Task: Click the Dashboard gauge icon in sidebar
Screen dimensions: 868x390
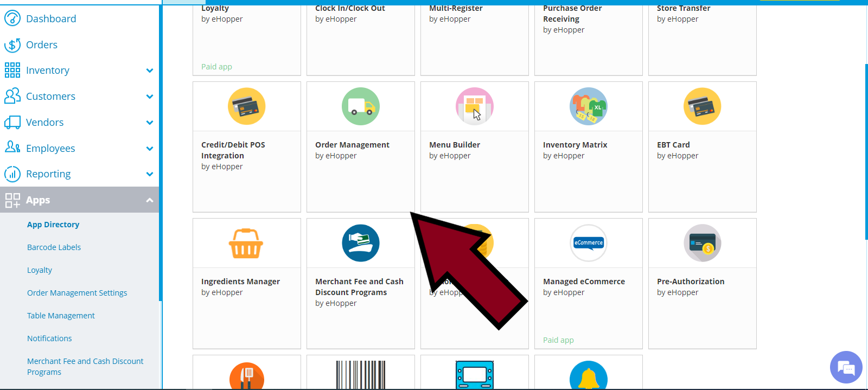Action: point(12,18)
